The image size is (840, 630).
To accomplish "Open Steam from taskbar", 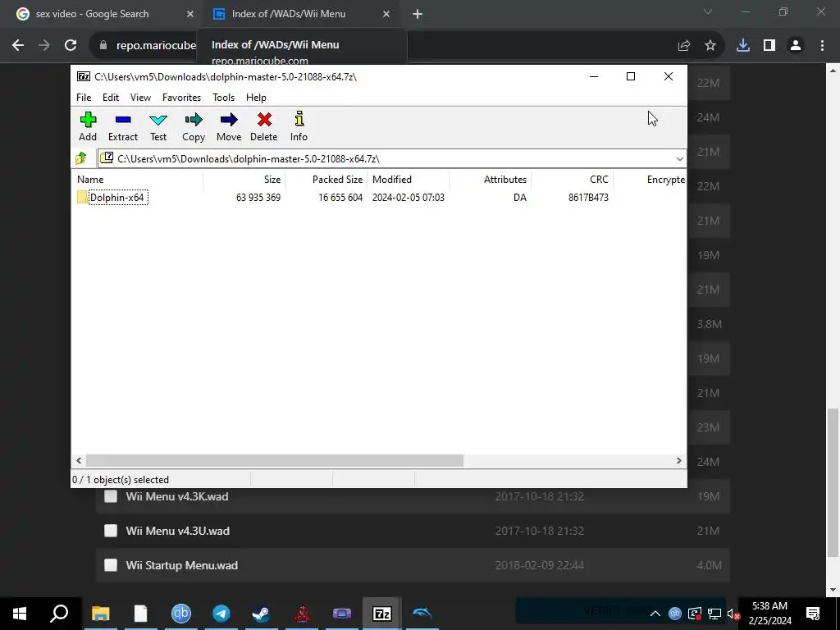I will coord(262,614).
